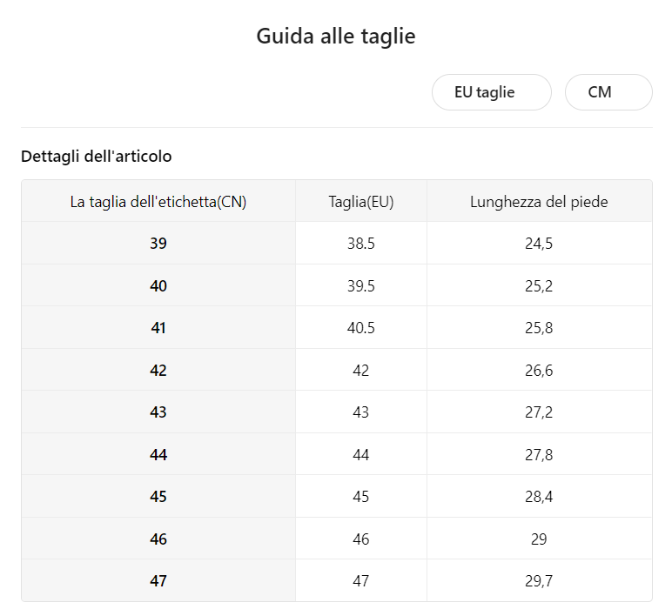The image size is (672, 616).
Task: Click foot length value 24,5
Action: click(x=539, y=244)
